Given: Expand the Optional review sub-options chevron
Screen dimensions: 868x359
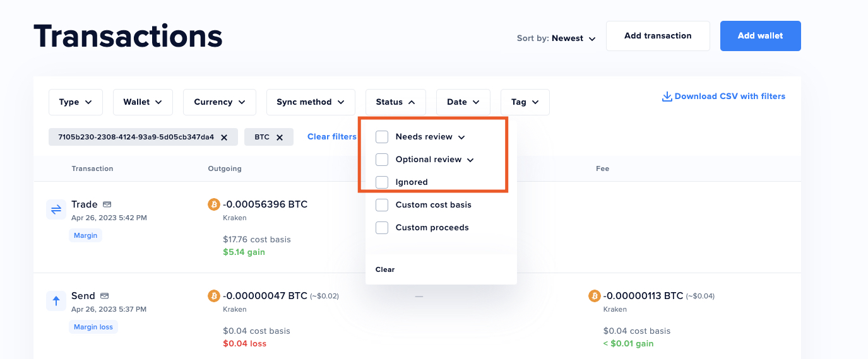Looking at the screenshot, I should coord(470,160).
